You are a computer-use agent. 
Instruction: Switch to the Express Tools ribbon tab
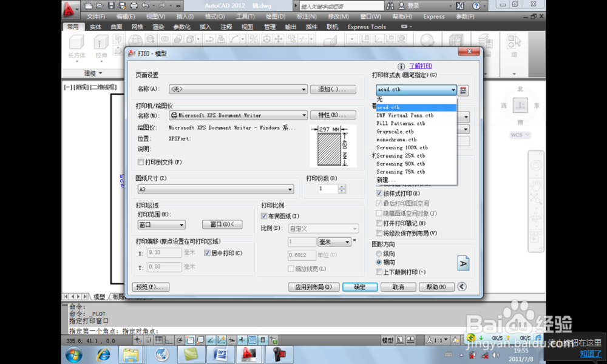(x=367, y=27)
